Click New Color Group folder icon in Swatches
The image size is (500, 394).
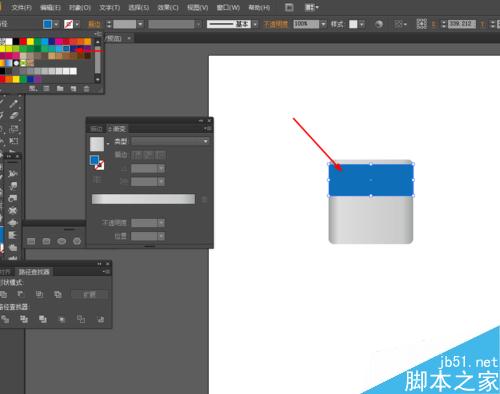click(60, 88)
